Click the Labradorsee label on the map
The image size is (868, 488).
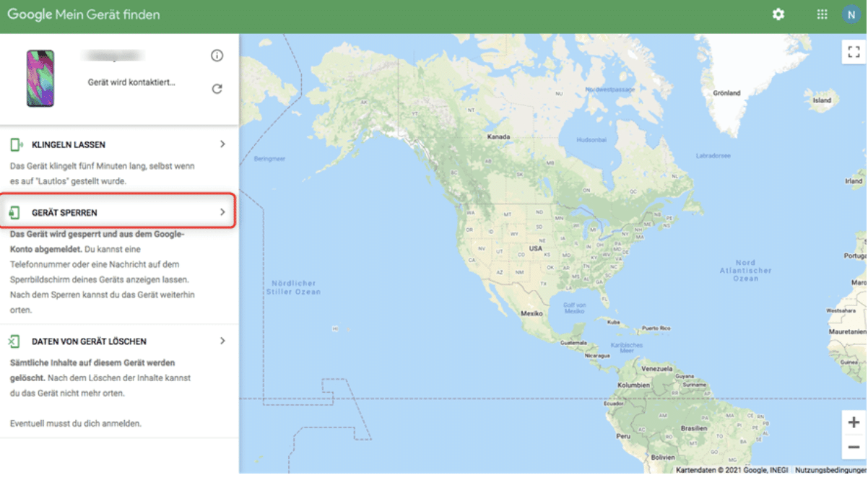tap(713, 156)
